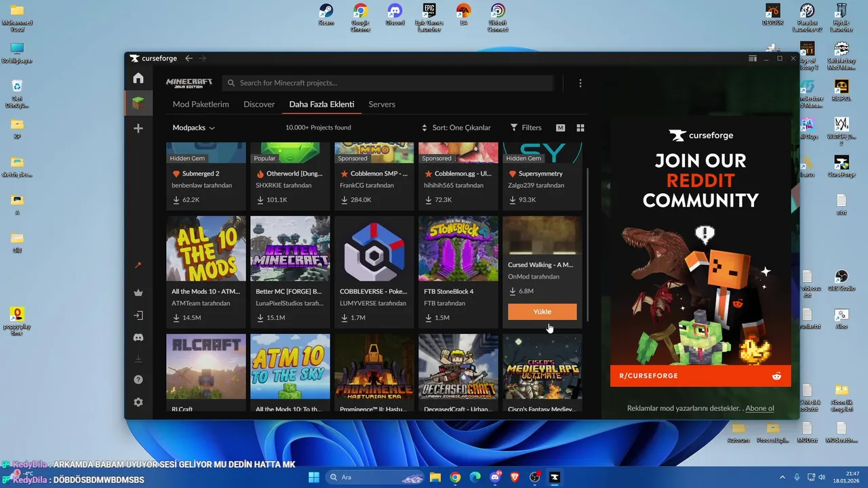The height and width of the screenshot is (488, 868).
Task: Open Discord desktop shortcut
Action: pyautogui.click(x=395, y=15)
